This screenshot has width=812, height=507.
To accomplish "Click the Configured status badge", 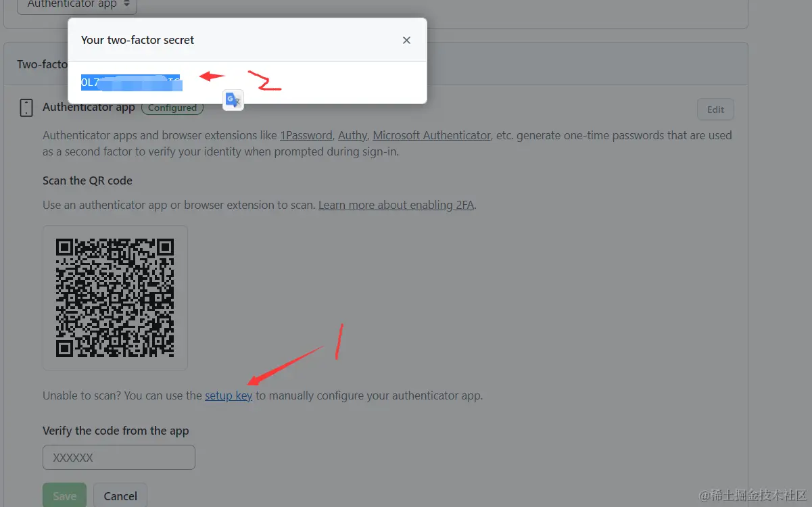I will point(172,107).
